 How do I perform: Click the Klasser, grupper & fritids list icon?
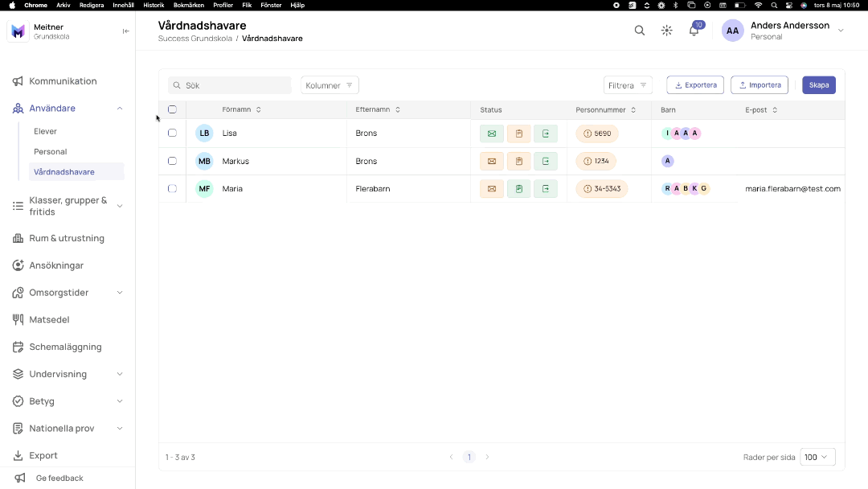coord(18,206)
